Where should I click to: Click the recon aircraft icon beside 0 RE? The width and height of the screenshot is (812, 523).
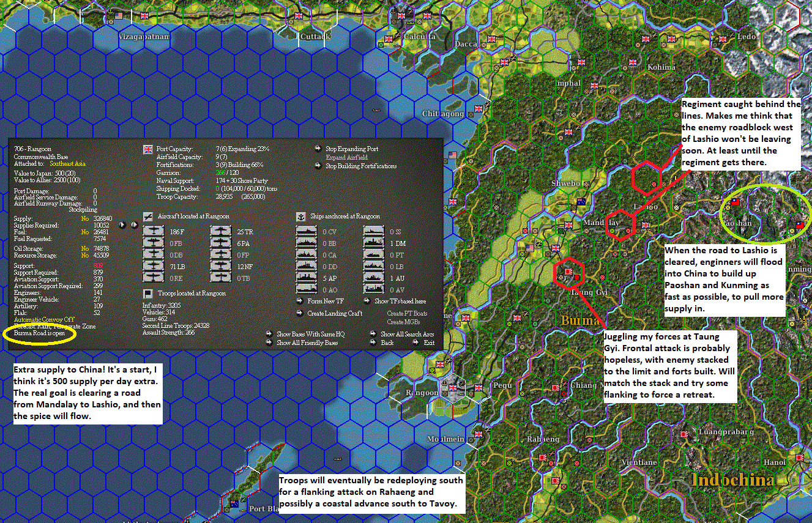pos(153,278)
